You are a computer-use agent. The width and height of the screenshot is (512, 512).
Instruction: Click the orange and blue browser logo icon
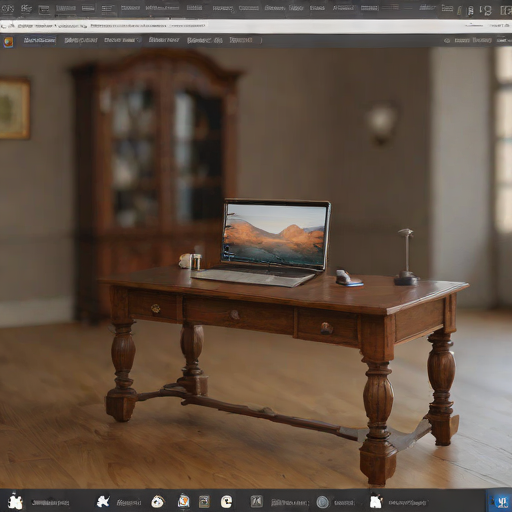click(8, 41)
